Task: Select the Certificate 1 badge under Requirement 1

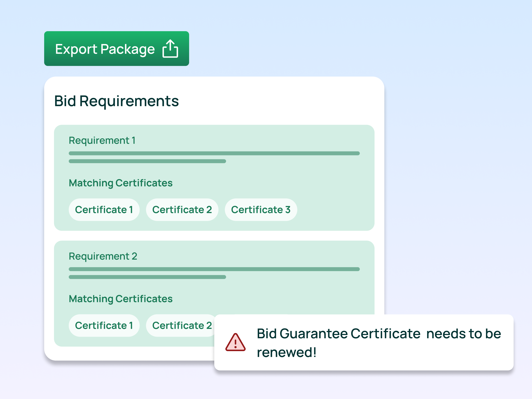Action: click(104, 210)
